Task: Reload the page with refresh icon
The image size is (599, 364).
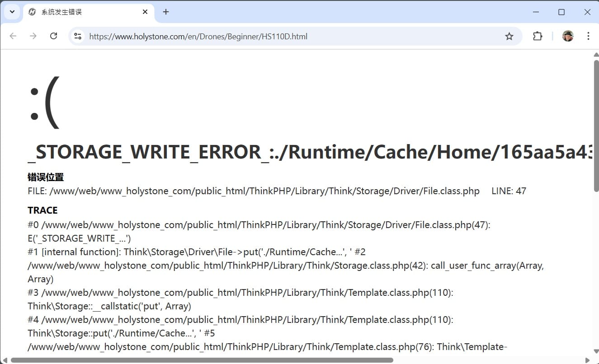Action: [x=53, y=36]
